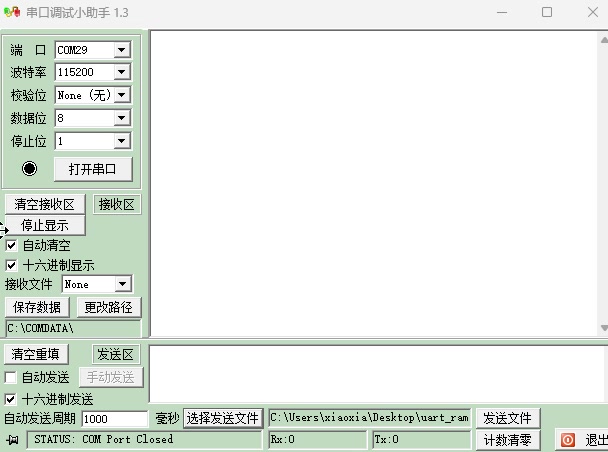Open the parity None (无) dropdown
Image resolution: width=608 pixels, height=452 pixels.
pos(121,95)
